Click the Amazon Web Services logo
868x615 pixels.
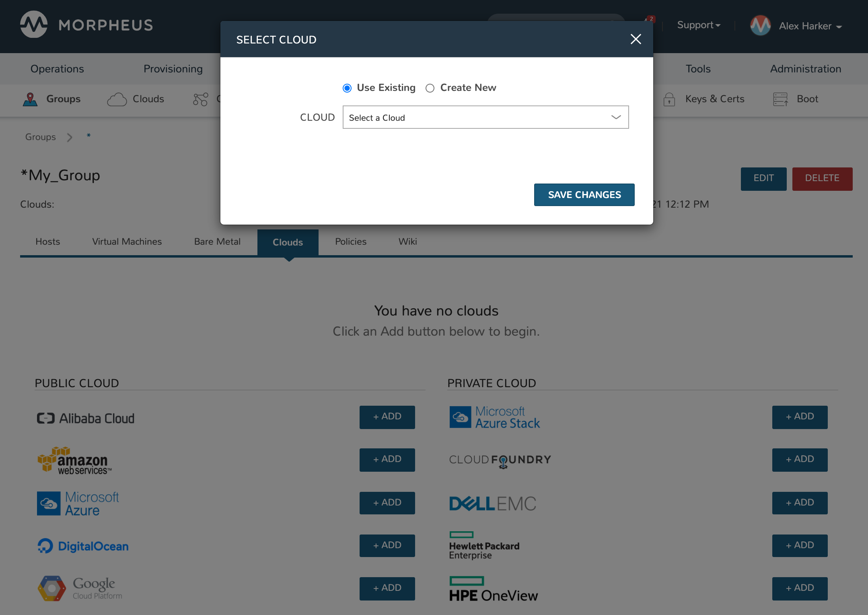coord(74,460)
